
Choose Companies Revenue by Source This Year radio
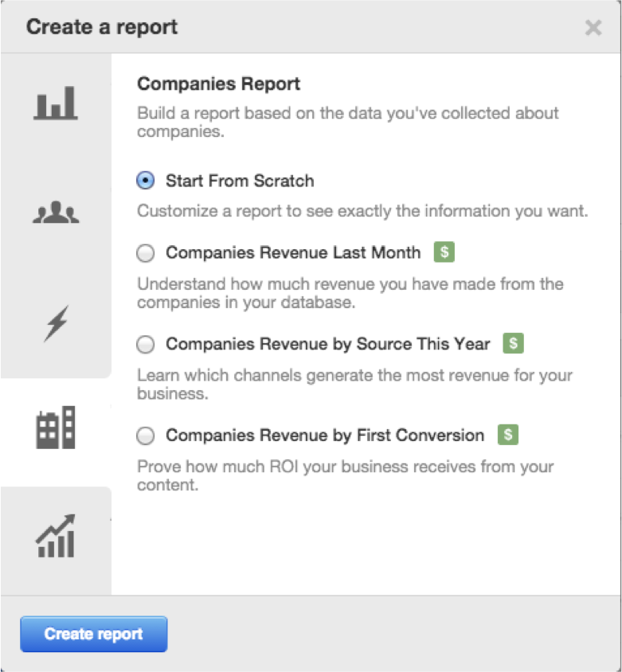146,345
